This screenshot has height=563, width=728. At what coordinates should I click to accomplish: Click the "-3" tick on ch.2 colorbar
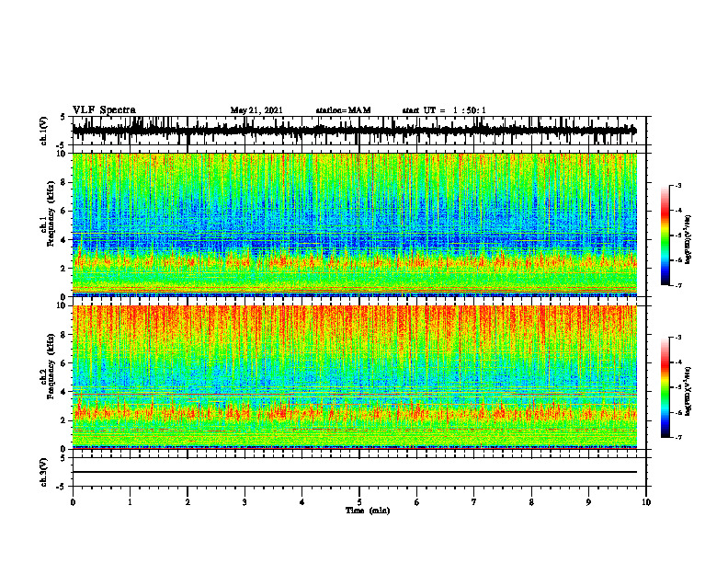click(x=678, y=338)
